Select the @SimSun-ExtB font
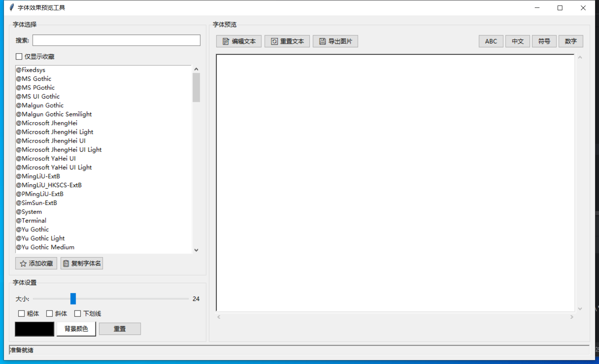 tap(103, 203)
